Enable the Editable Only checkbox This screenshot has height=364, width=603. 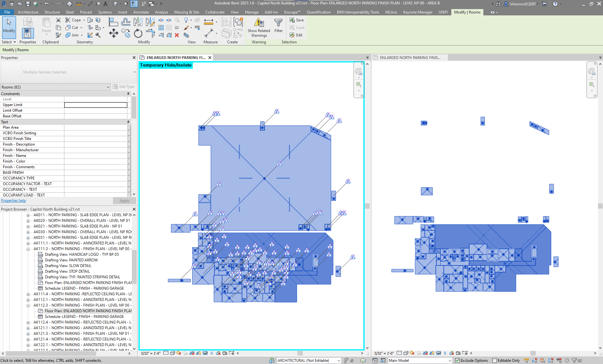[x=494, y=361]
